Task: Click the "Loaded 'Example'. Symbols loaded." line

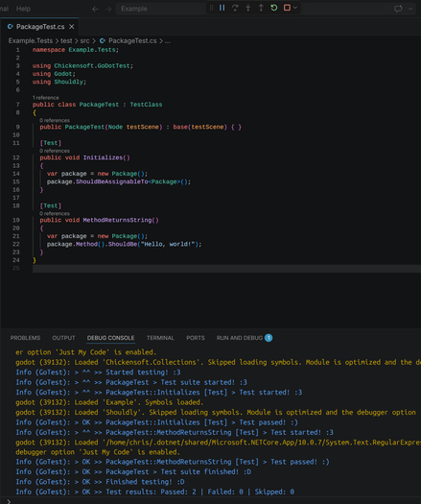Action: click(x=109, y=402)
